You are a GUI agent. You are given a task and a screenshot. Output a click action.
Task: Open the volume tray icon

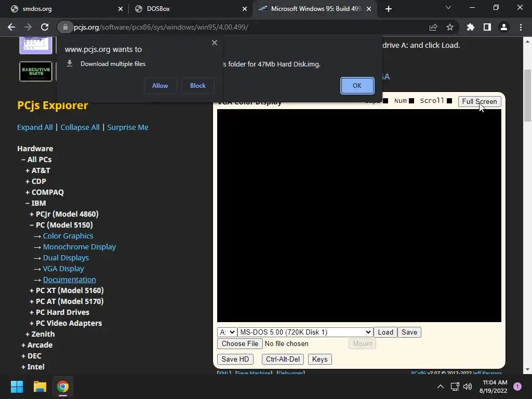[468, 387]
